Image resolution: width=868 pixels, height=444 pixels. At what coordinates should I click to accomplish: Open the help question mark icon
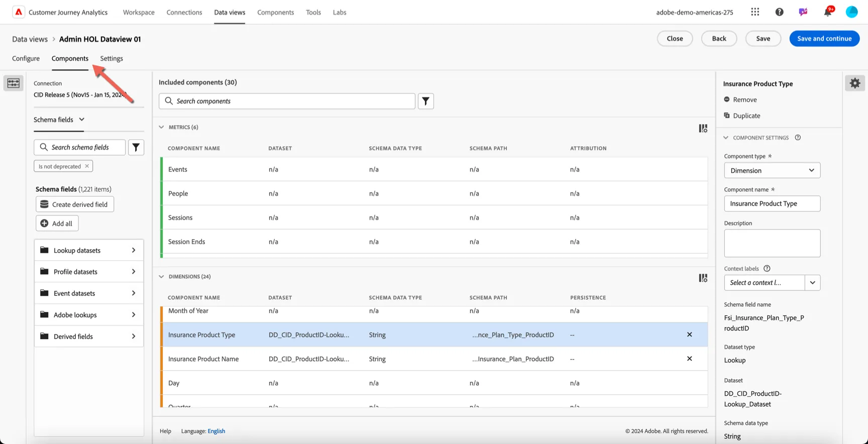tap(779, 12)
